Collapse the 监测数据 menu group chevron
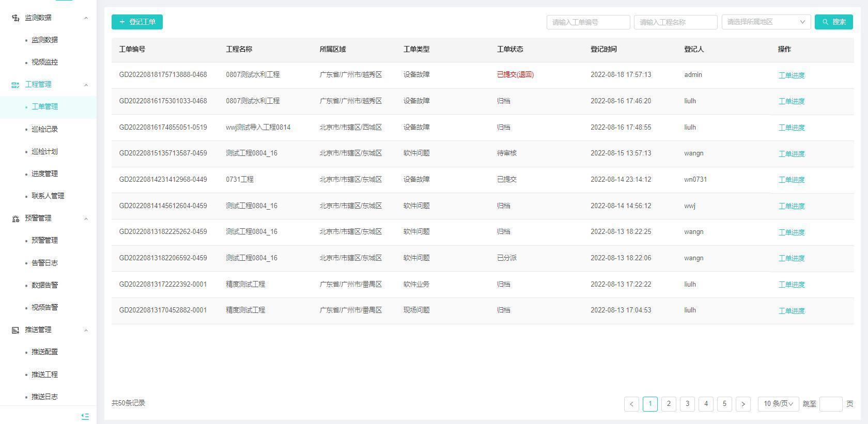868x424 pixels. coord(86,18)
